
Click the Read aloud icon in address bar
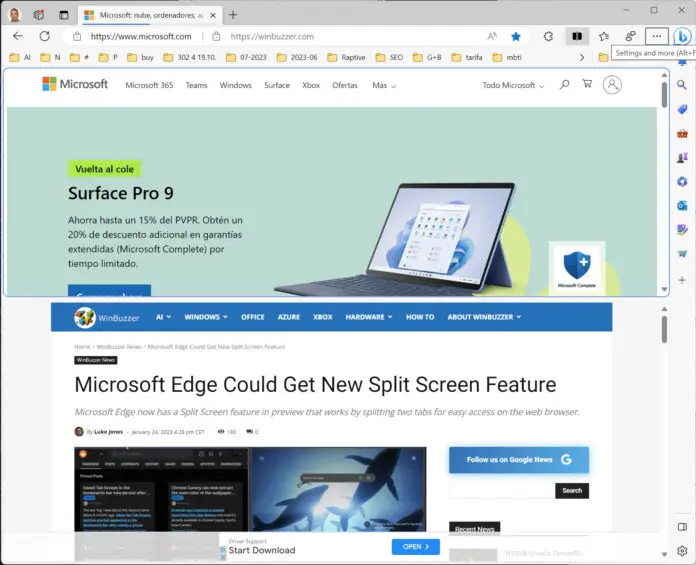pyautogui.click(x=492, y=36)
